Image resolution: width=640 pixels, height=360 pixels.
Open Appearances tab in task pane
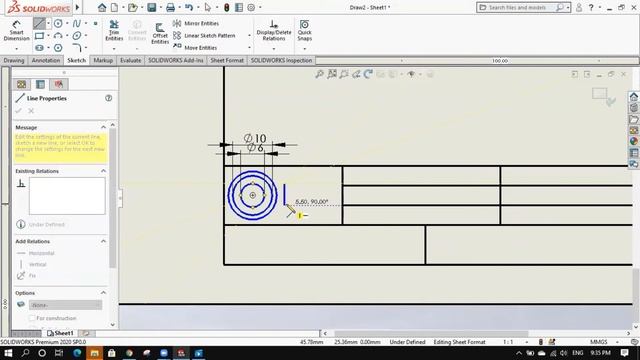coord(633,141)
